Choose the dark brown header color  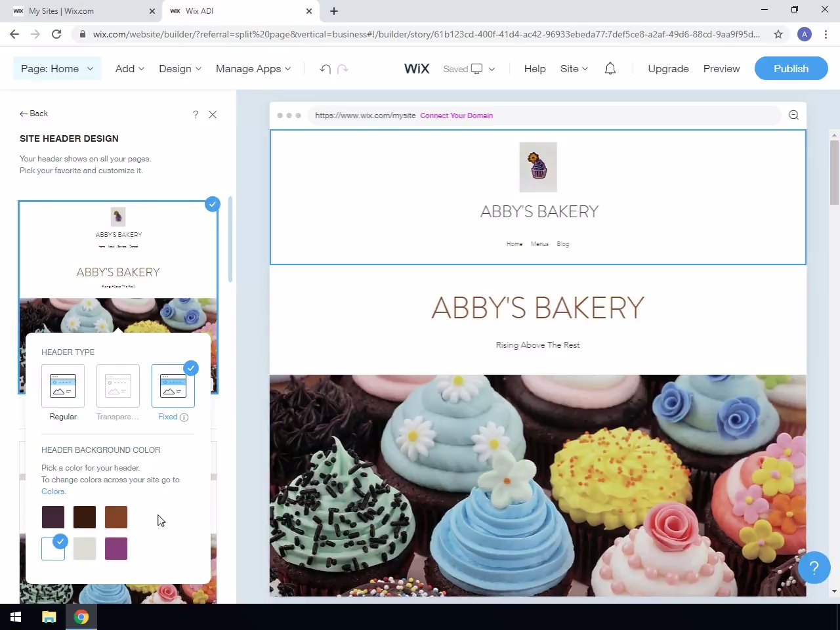click(x=85, y=517)
